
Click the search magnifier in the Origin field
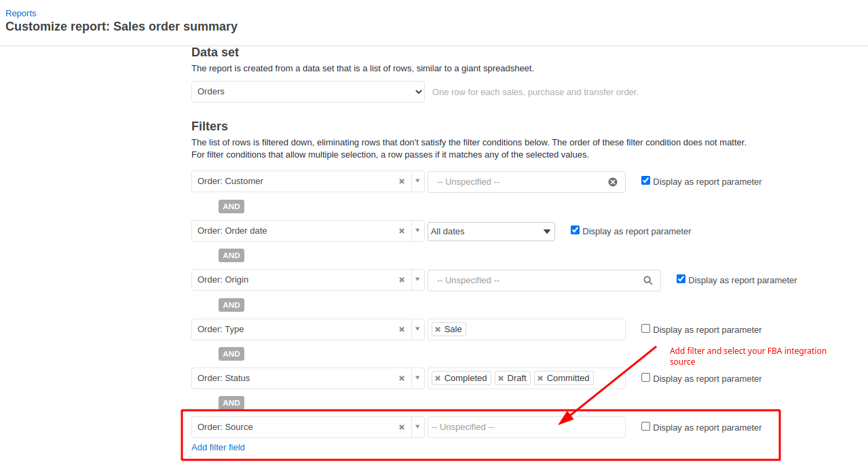coord(648,281)
